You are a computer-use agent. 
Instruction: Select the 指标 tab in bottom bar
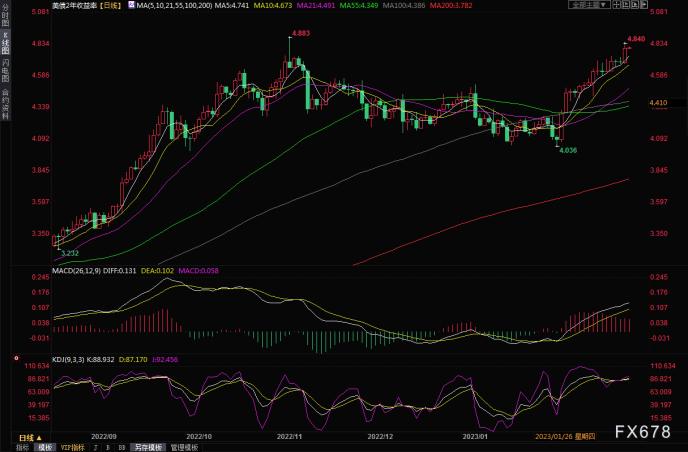coord(22,448)
